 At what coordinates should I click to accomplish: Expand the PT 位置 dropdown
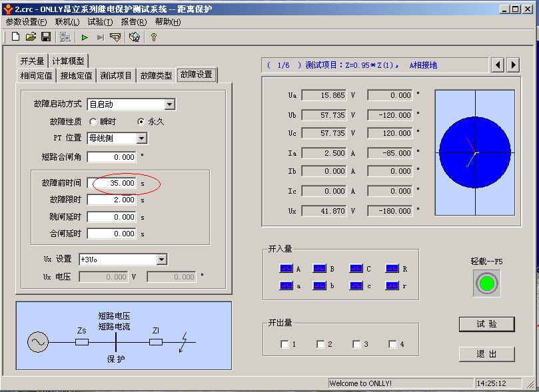click(141, 138)
